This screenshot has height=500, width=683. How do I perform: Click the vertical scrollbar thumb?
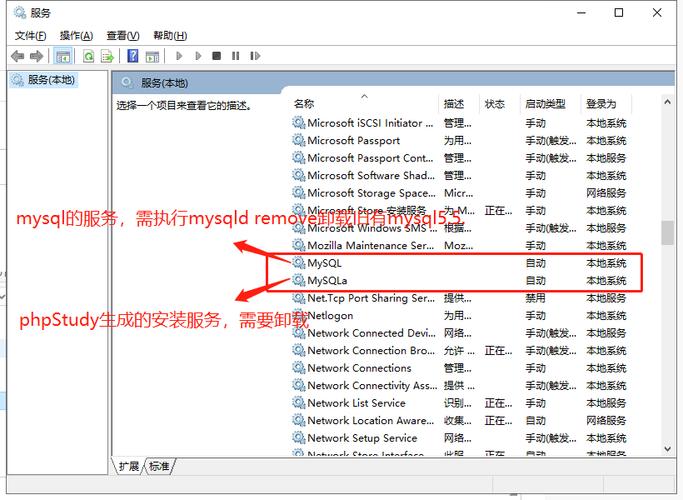(667, 233)
